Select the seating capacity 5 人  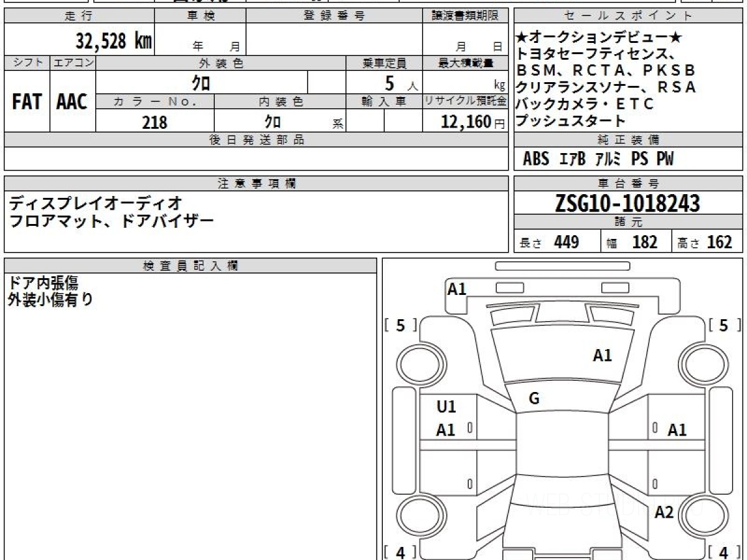click(x=402, y=83)
